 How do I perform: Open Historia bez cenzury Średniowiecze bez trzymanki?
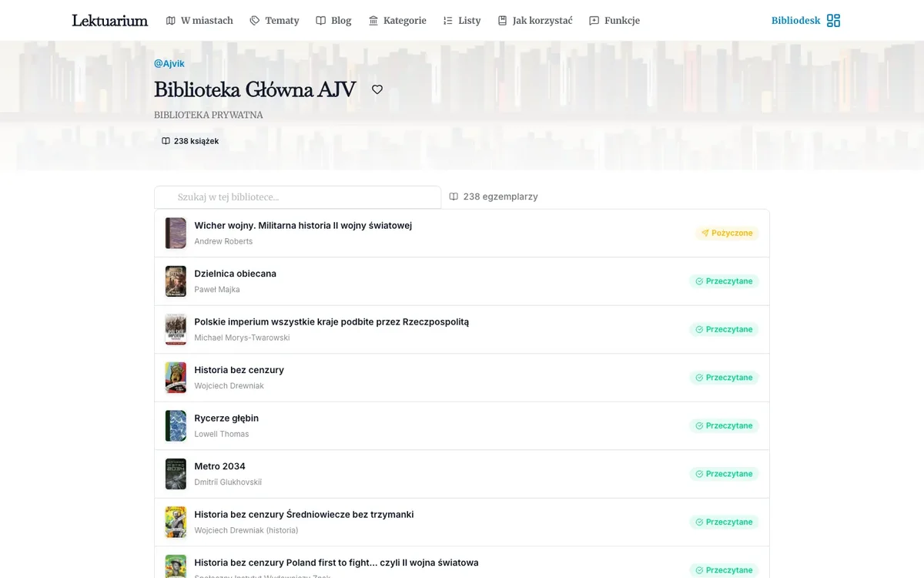304,515
